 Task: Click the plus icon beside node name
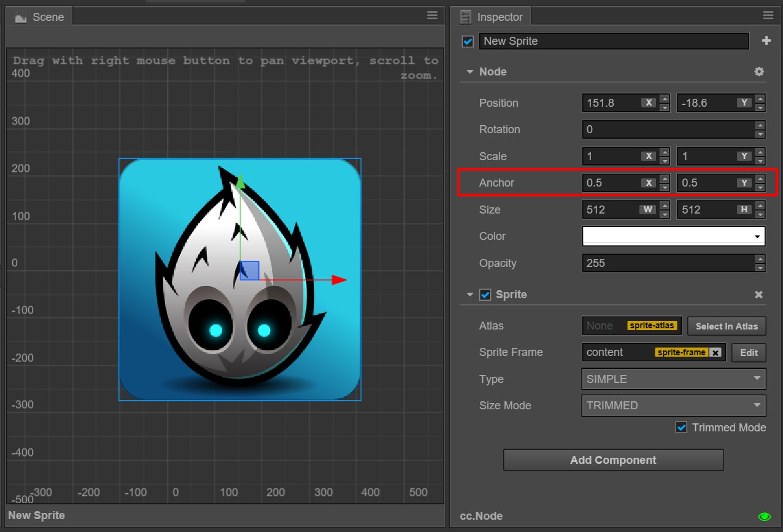coord(766,41)
